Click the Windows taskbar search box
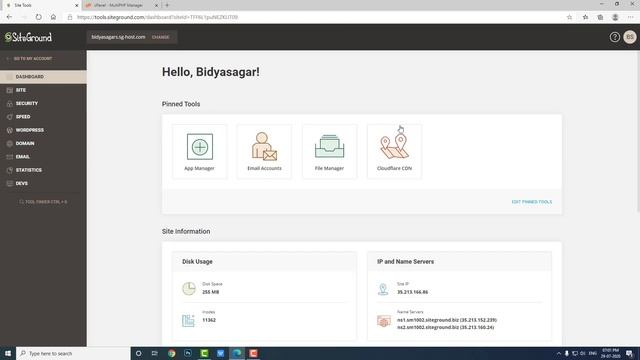Image resolution: width=640 pixels, height=360 pixels. 73,353
